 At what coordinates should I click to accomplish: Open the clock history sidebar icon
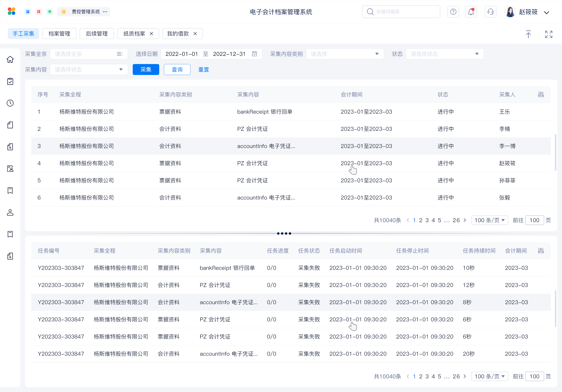point(10,103)
